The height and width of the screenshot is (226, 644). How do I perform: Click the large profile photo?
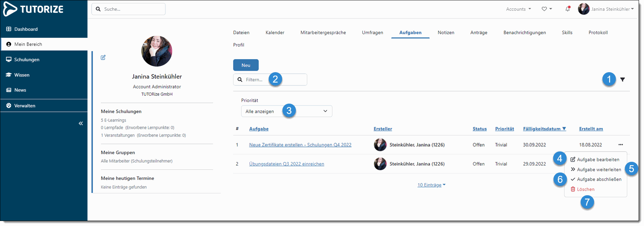[157, 51]
